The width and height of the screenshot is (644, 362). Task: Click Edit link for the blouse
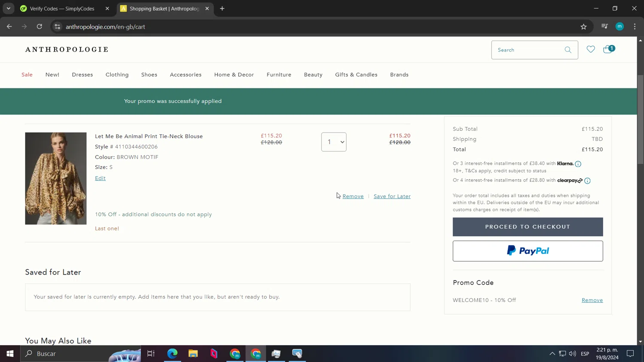tap(100, 178)
